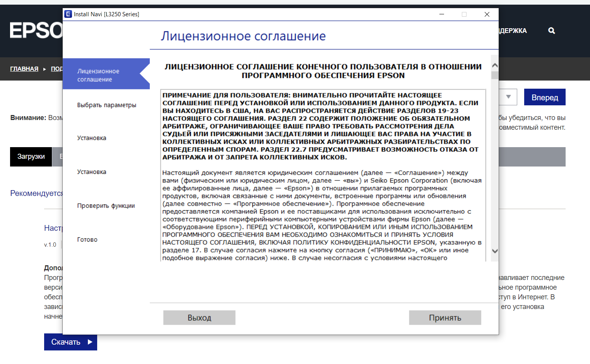Select the Лицензионное соглашение step in sidebar
The height and width of the screenshot is (364, 590).
tap(106, 74)
